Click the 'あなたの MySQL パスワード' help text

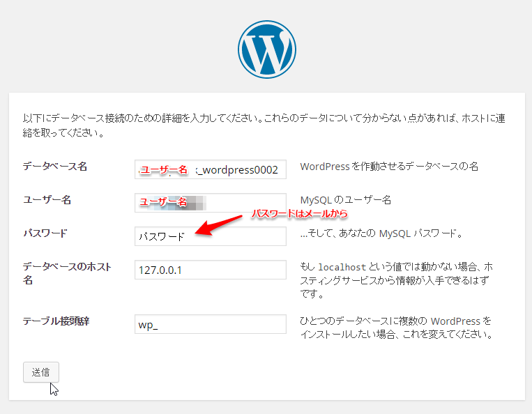[381, 233]
